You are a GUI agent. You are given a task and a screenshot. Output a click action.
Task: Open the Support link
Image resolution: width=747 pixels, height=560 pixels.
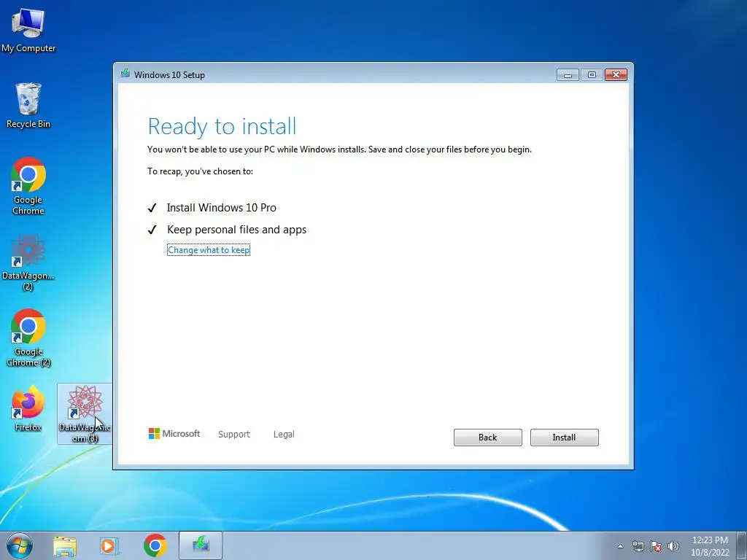coord(234,435)
